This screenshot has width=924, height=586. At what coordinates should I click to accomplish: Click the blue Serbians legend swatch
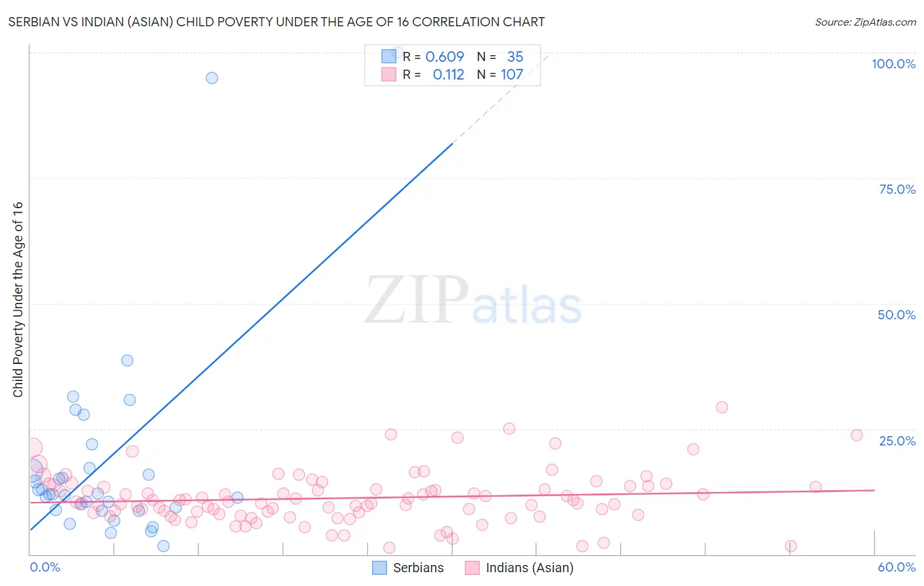[379, 568]
